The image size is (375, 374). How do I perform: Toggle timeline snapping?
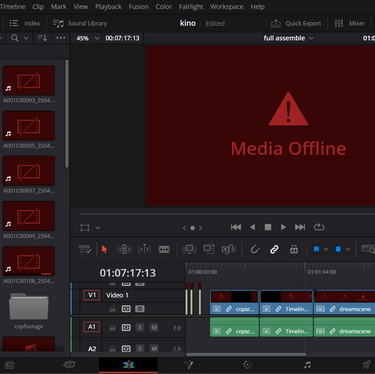pyautogui.click(x=255, y=249)
